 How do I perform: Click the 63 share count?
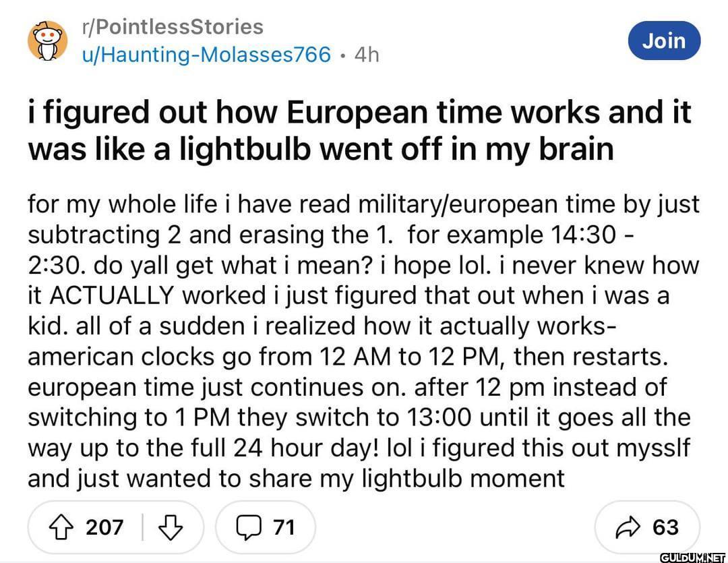tap(665, 527)
